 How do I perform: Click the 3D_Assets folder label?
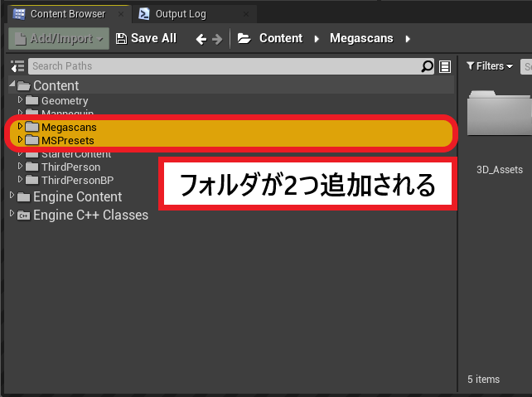tap(500, 170)
